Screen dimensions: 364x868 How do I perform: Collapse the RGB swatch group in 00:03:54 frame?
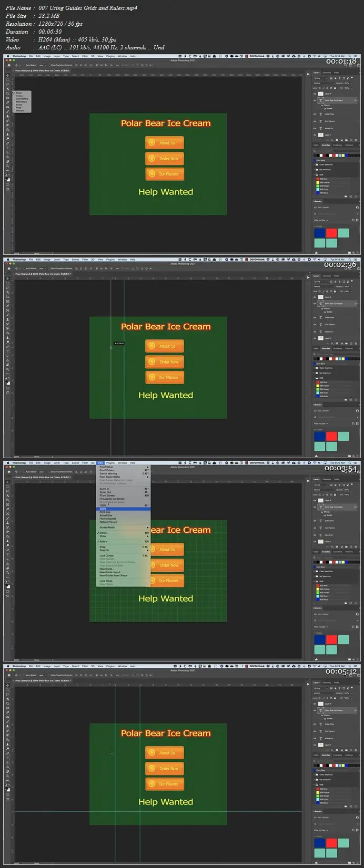click(314, 581)
